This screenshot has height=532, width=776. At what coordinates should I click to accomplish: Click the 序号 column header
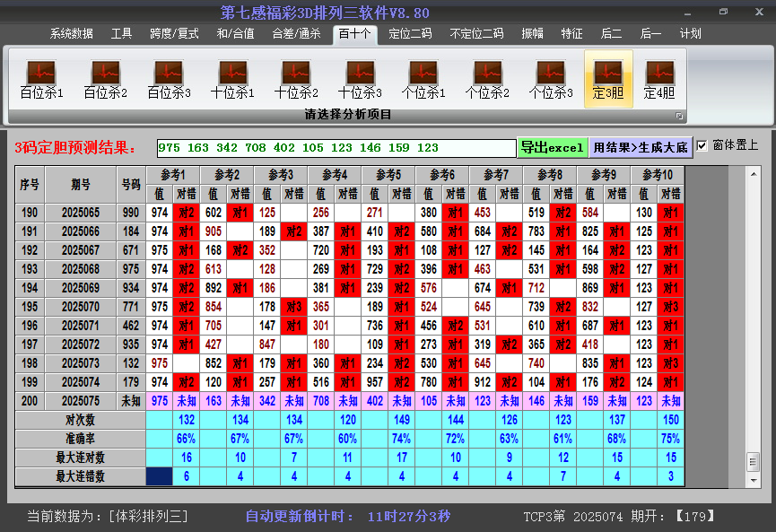(x=30, y=185)
